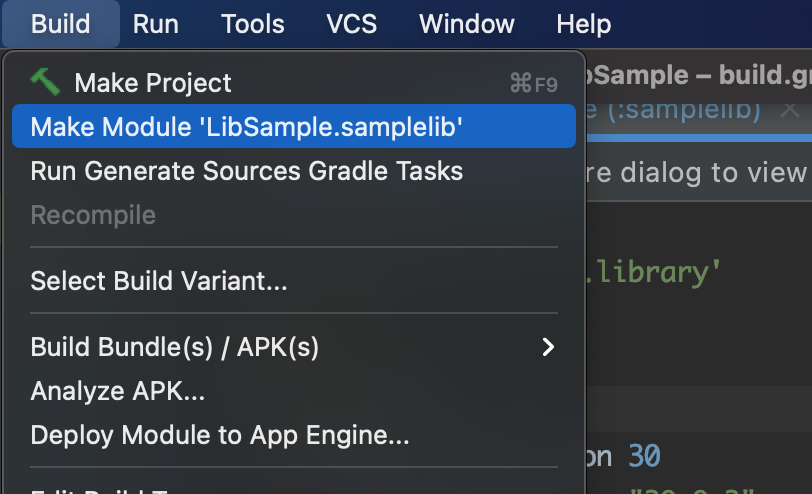Open the Help menu
Image resolution: width=812 pixels, height=494 pixels.
click(583, 24)
